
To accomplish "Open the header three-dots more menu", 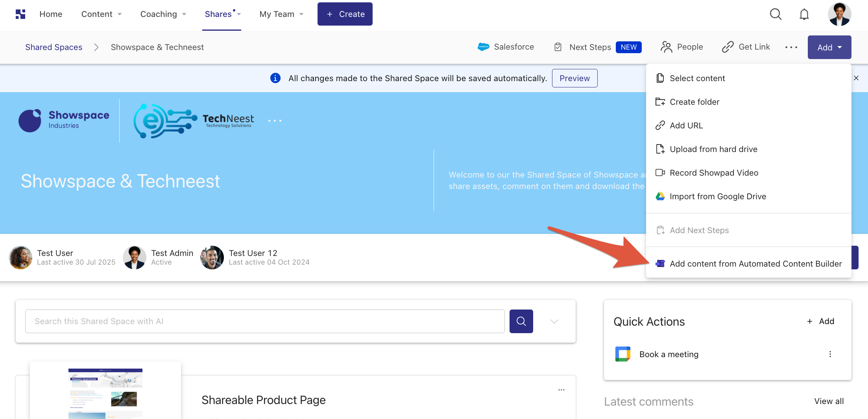I will (791, 47).
